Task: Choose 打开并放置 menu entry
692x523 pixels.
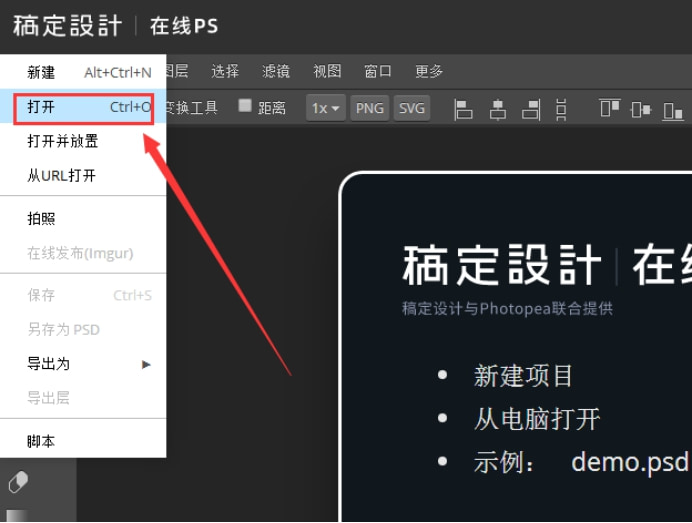Action: (83, 141)
